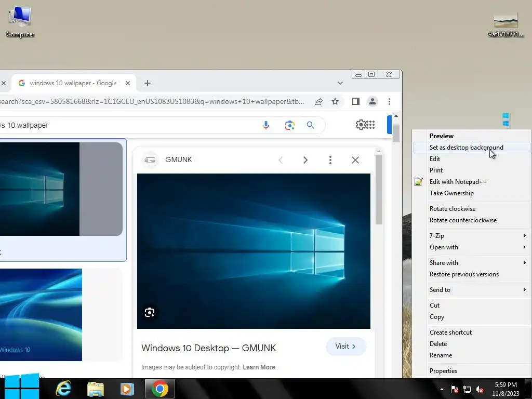Open the Windows 10 Desktop — GMUNK title link

coord(208,348)
